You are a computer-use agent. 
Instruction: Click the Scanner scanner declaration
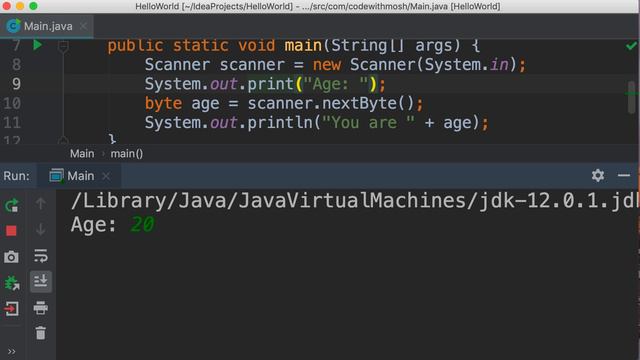[x=215, y=64]
